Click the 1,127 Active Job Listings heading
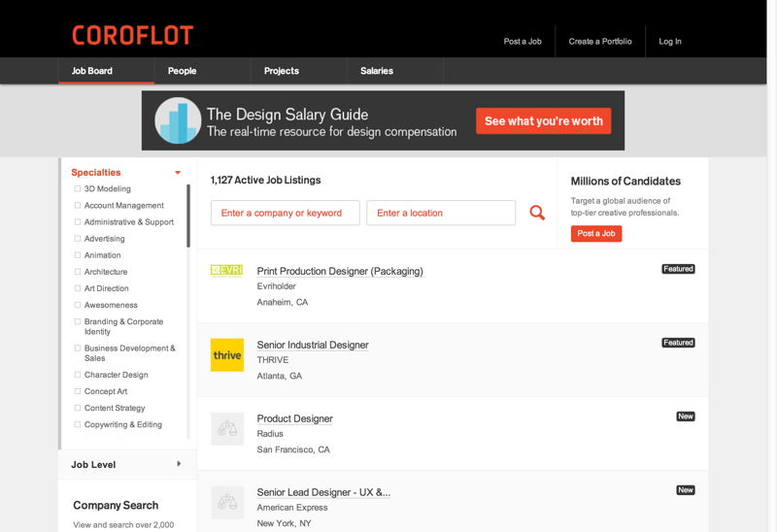Viewport: 777px width, 532px height. (265, 181)
